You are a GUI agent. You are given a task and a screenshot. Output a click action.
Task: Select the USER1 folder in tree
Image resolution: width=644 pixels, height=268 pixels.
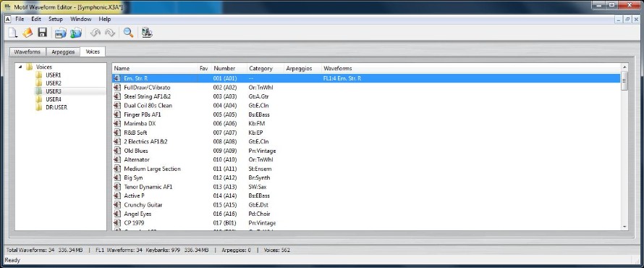pos(54,75)
